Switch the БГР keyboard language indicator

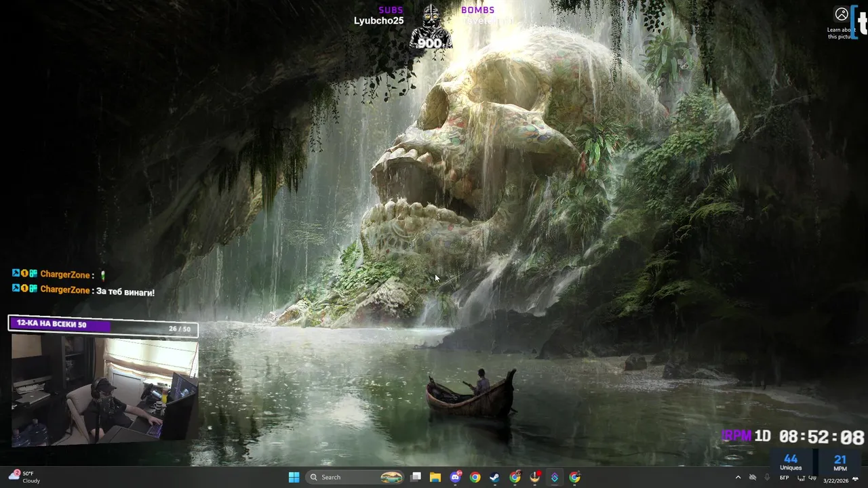pyautogui.click(x=784, y=478)
